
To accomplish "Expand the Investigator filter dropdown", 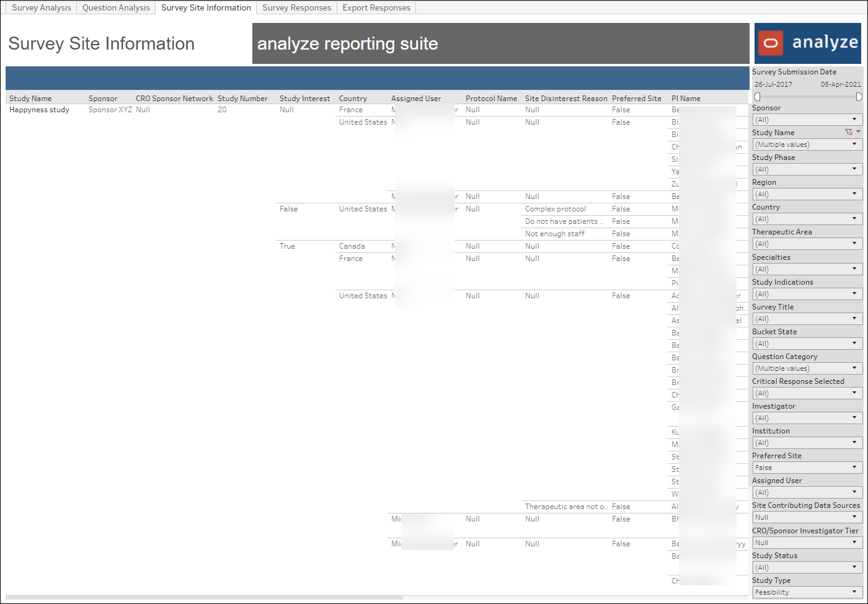I will (x=807, y=418).
